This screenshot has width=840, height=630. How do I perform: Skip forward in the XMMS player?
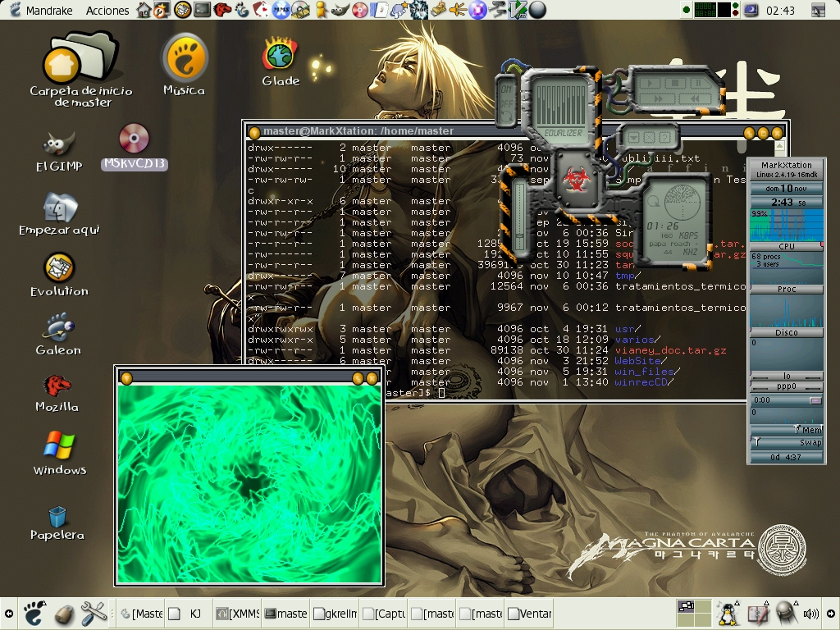click(x=659, y=98)
